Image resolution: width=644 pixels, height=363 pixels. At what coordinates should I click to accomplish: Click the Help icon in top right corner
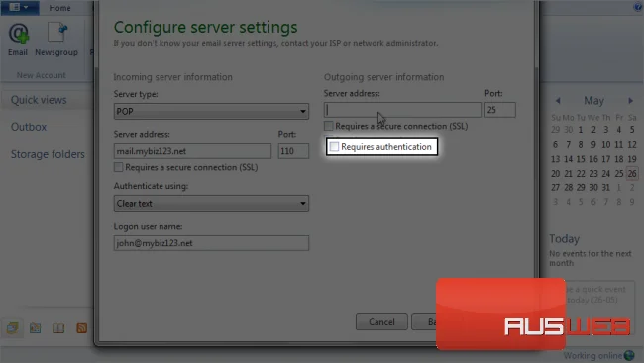pyautogui.click(x=638, y=7)
